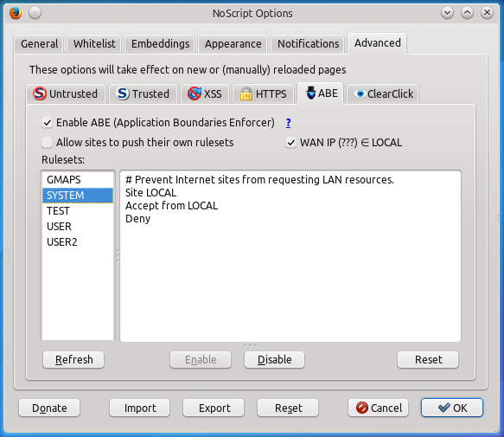Click the blue checkmark icon on OK
The width and height of the screenshot is (504, 437).
443,408
